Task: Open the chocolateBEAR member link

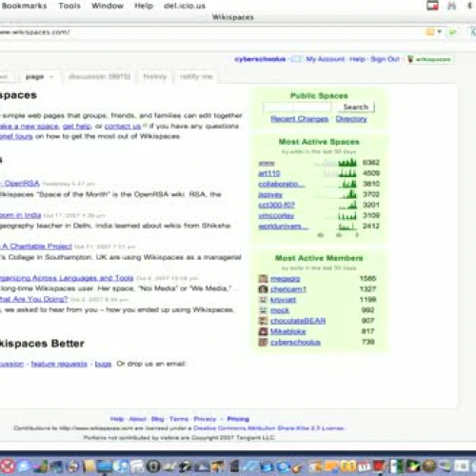Action: point(298,321)
